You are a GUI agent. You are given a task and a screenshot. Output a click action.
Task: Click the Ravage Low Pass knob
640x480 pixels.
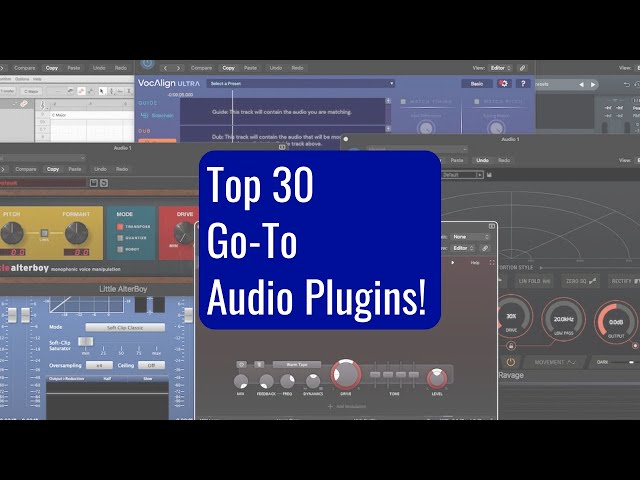tap(563, 320)
